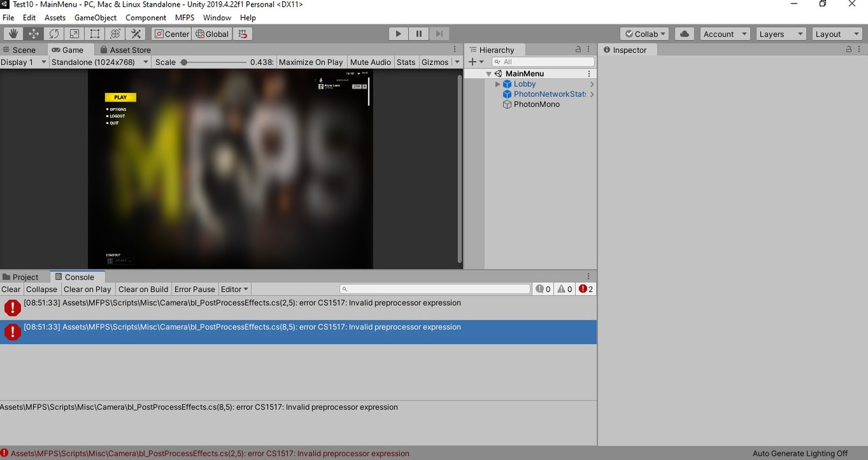
Task: Toggle Clear on Build
Action: pos(143,289)
